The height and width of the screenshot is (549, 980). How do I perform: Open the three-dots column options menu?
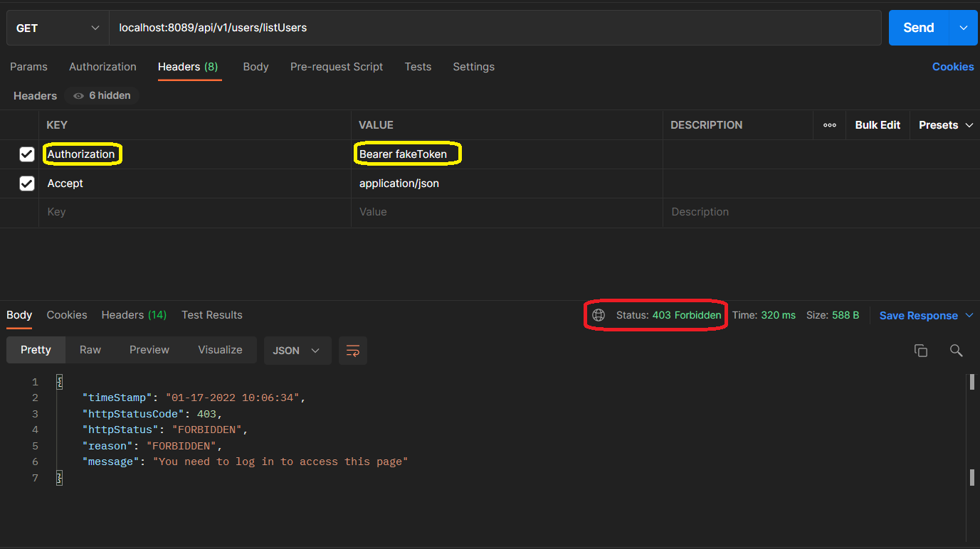pyautogui.click(x=829, y=125)
